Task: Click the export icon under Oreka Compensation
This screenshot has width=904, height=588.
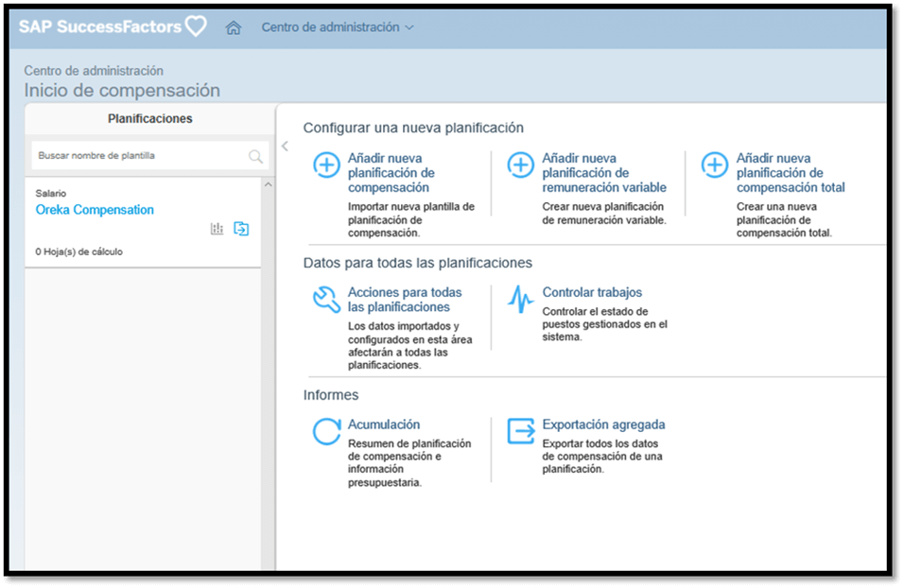Action: 241,229
